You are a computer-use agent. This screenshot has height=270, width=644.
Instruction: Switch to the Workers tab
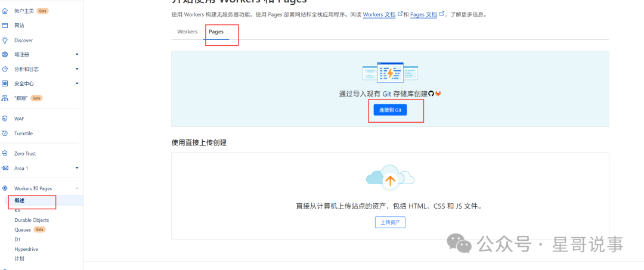coord(187,32)
